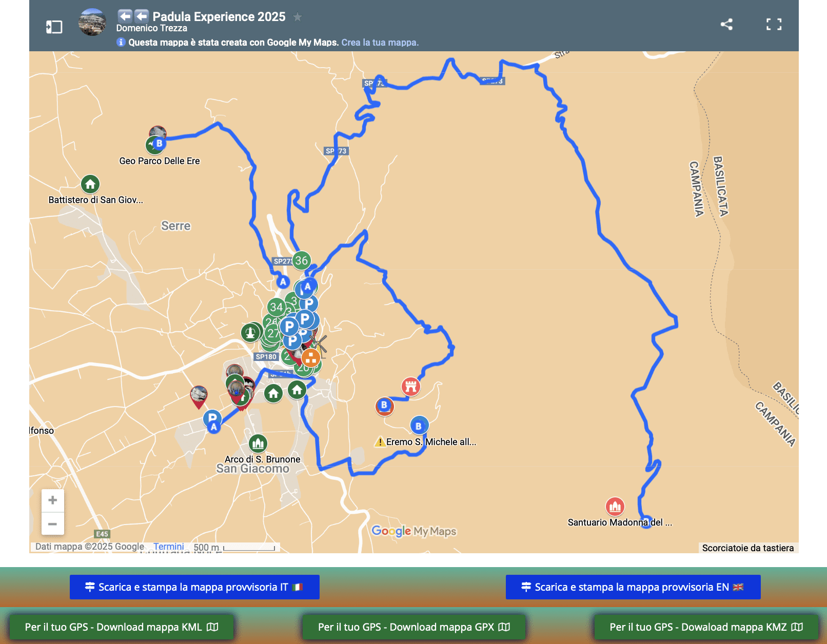827x644 pixels.
Task: Click the Santuario Madonna red marker
Action: [615, 507]
